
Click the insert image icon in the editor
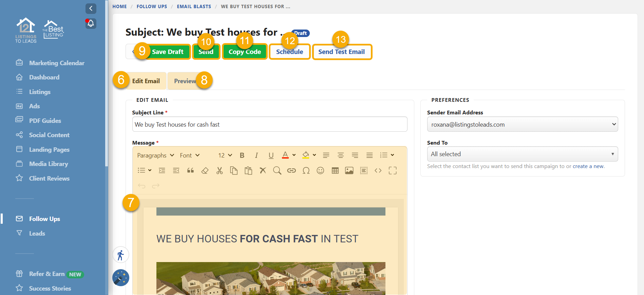click(x=349, y=170)
